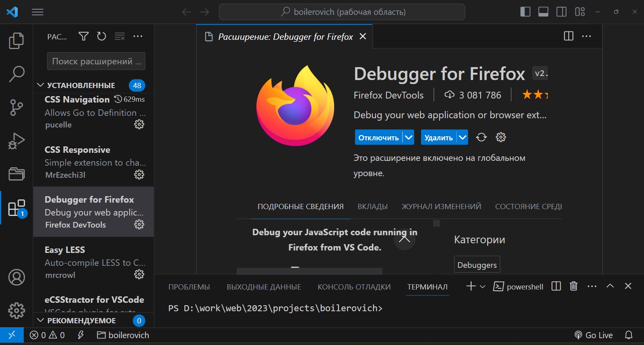Click the Отключить button
644x345 pixels.
tap(378, 138)
